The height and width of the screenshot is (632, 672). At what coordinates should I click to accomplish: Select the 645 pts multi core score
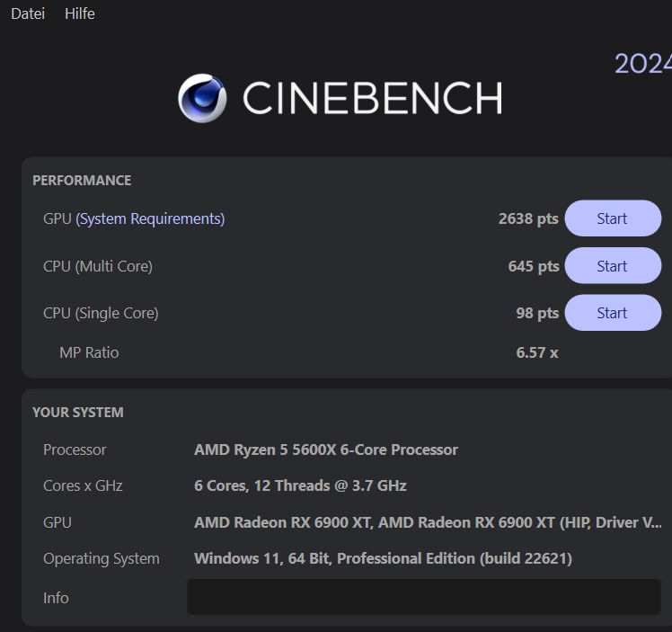(534, 266)
